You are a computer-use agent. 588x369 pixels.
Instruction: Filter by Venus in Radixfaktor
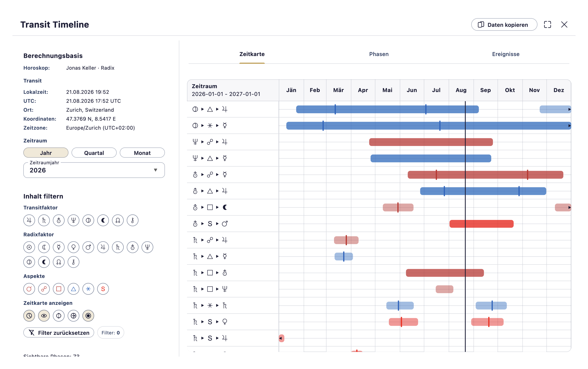tap(73, 247)
